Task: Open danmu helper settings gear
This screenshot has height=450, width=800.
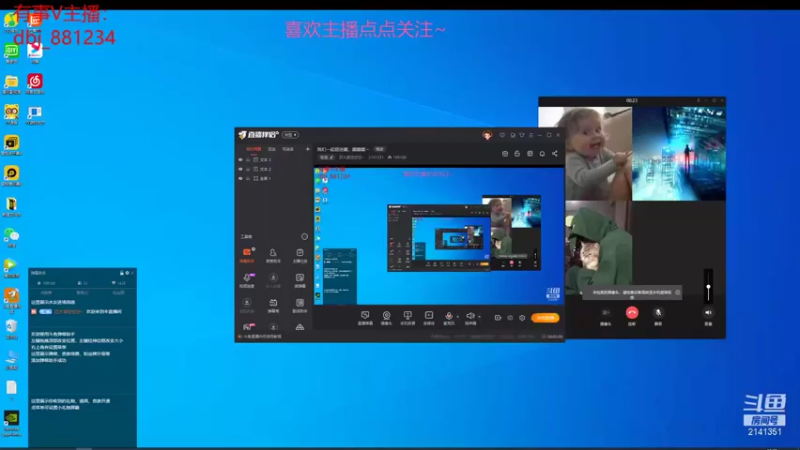Action: 127,273
